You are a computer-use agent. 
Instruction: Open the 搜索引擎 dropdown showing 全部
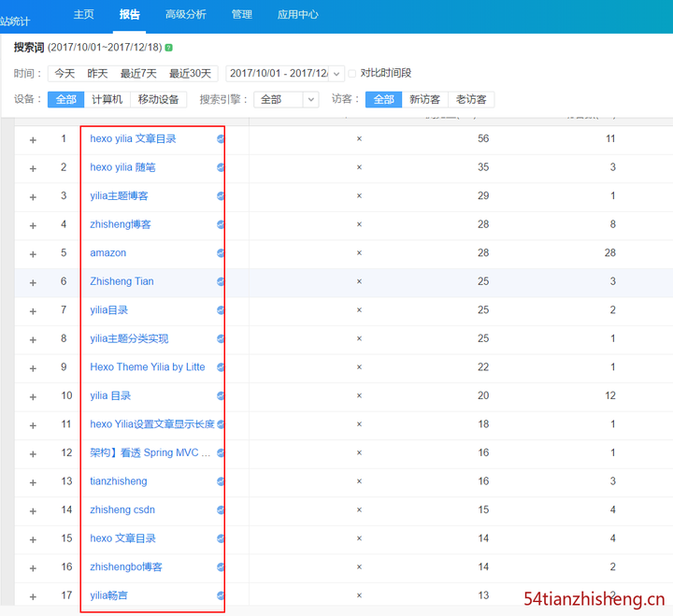point(286,100)
